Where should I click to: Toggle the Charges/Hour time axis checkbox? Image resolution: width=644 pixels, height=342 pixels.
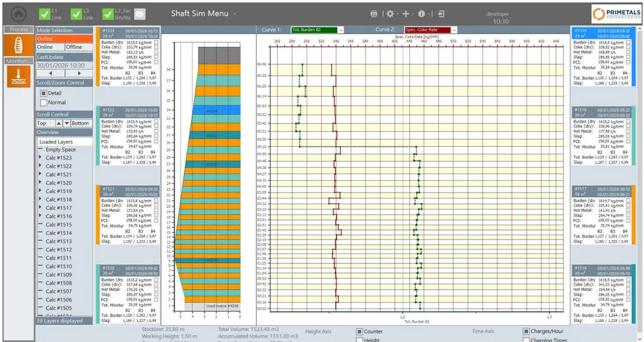click(x=526, y=331)
